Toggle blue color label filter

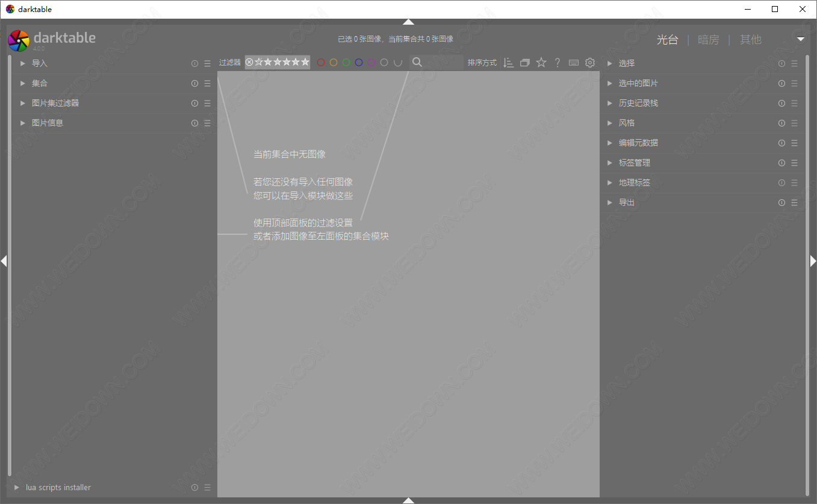(x=359, y=63)
